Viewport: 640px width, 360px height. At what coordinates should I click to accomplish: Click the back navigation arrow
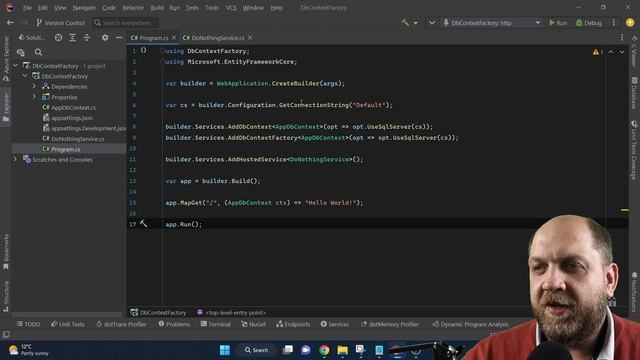tap(10, 23)
